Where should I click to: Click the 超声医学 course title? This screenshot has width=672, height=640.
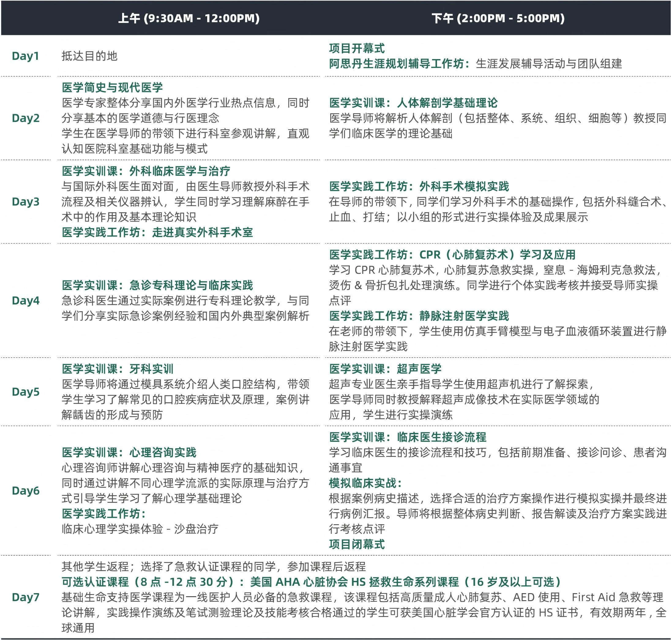tap(419, 369)
